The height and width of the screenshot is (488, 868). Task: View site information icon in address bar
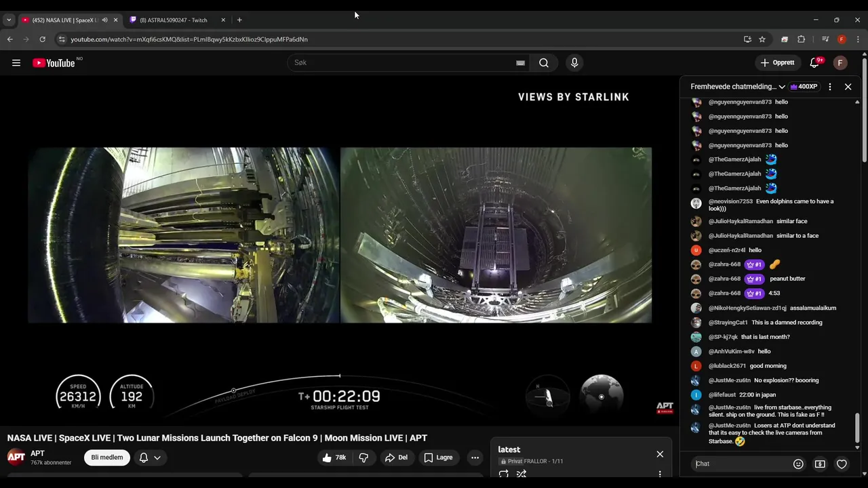tap(62, 39)
